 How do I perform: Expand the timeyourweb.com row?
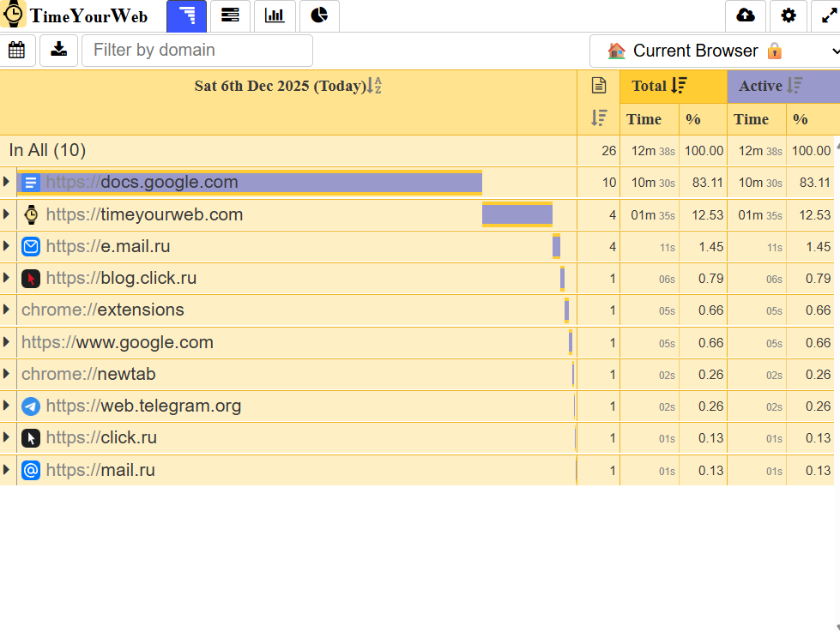[7, 214]
